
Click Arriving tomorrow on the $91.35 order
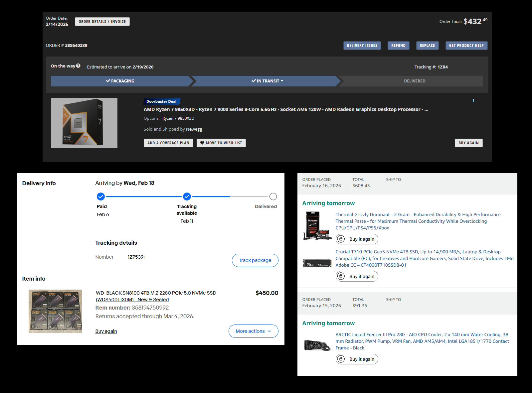coord(328,323)
